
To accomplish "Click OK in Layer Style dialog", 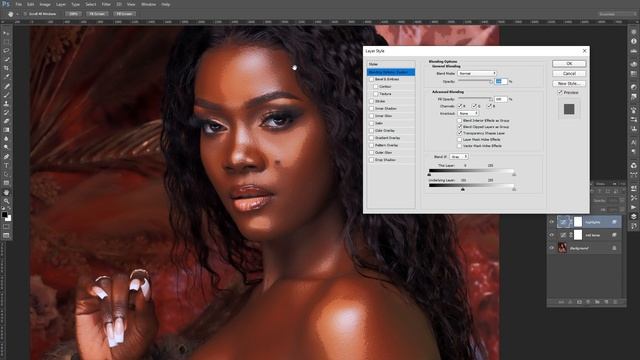I will click(569, 64).
